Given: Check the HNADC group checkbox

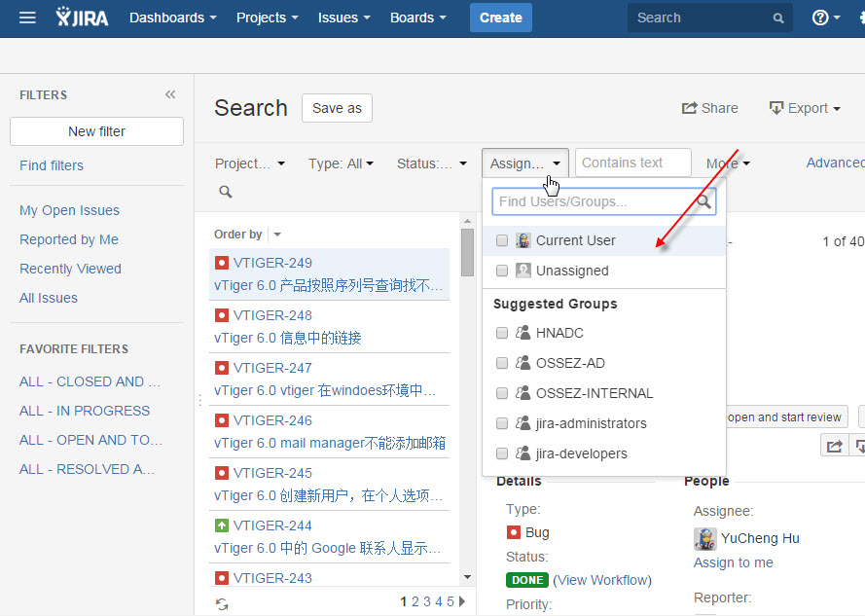Looking at the screenshot, I should tap(502, 333).
